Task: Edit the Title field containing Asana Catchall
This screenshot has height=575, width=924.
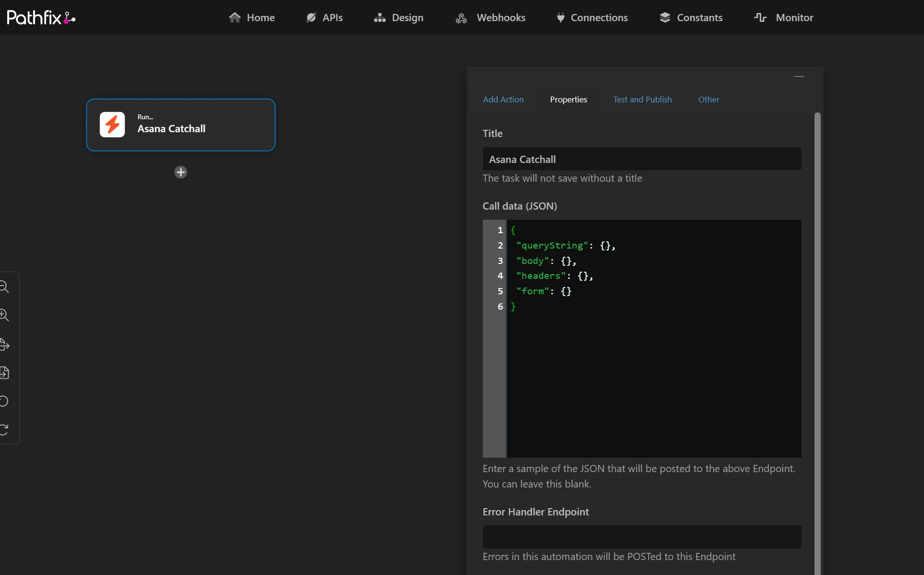Action: click(642, 159)
